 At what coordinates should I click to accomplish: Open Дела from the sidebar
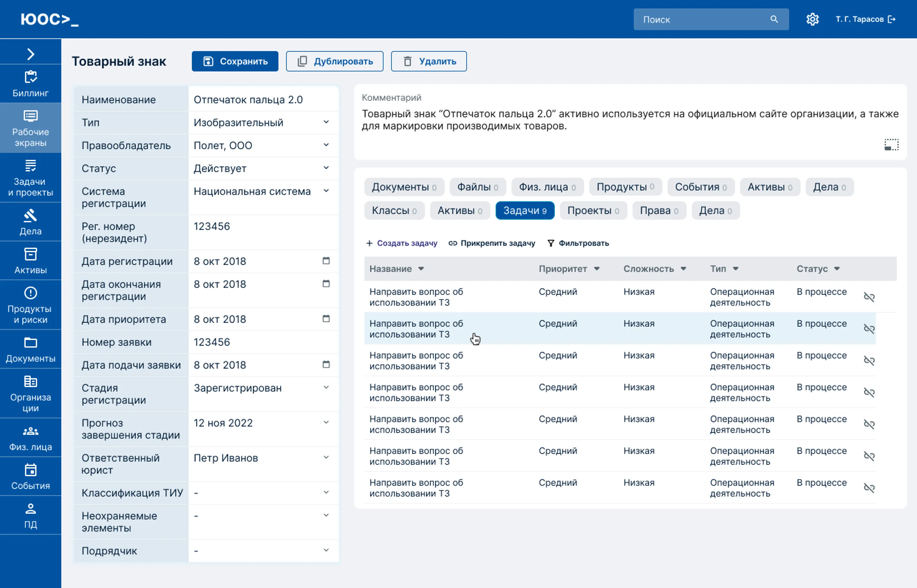[x=31, y=222]
